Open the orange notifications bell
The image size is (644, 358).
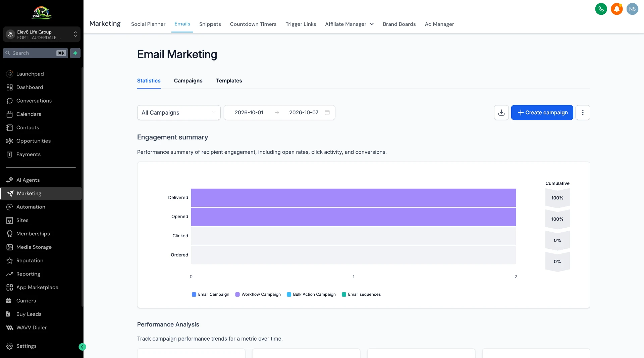pos(616,9)
